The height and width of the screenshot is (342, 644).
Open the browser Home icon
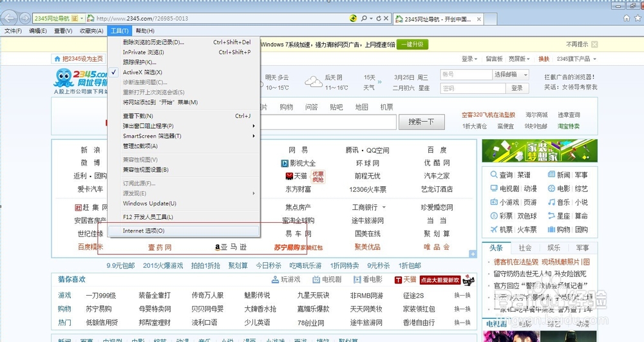coord(627,18)
